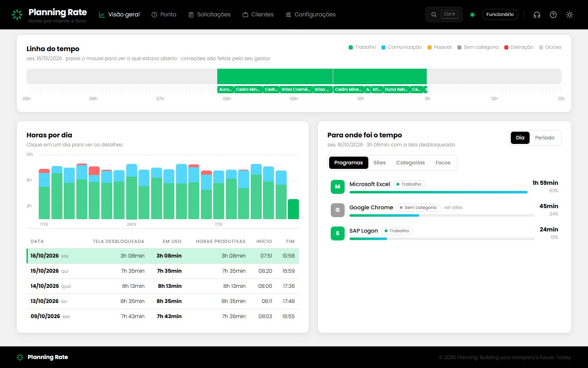Open the 14/10/2026 row details
Screen dimensions: 588x368
pyautogui.click(x=163, y=286)
